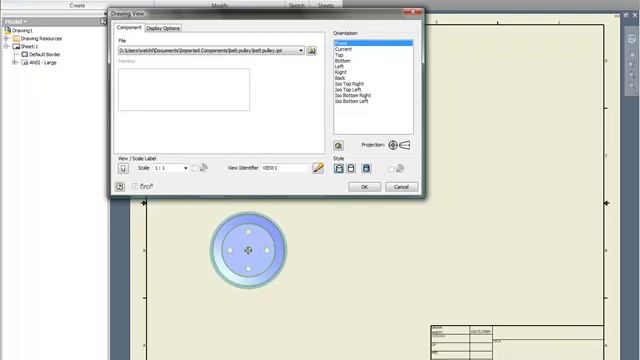
Task: Open the File path dropdown
Action: click(301, 51)
